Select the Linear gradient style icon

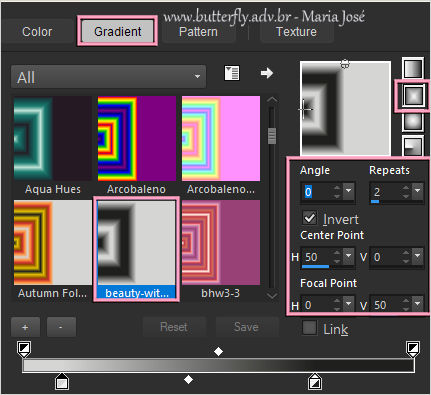coord(413,68)
